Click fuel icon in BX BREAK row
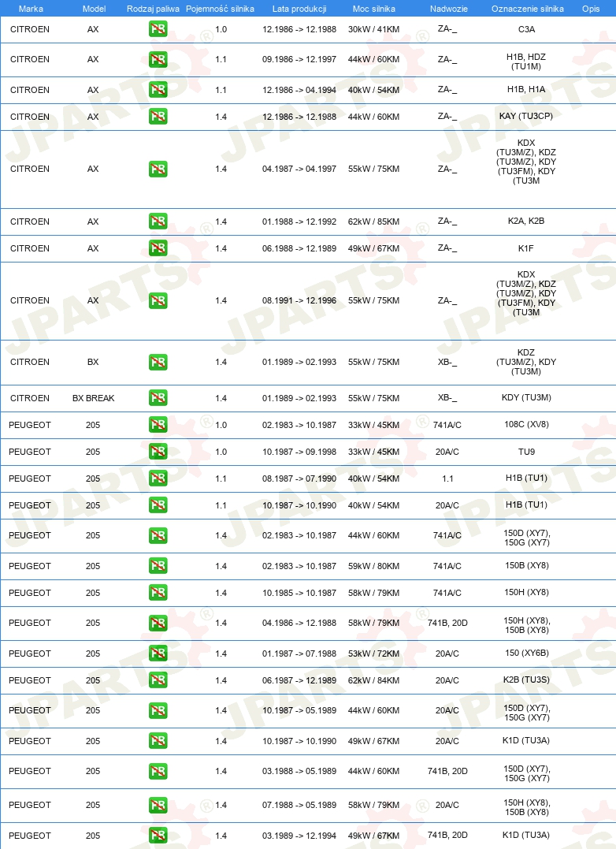 [x=158, y=398]
